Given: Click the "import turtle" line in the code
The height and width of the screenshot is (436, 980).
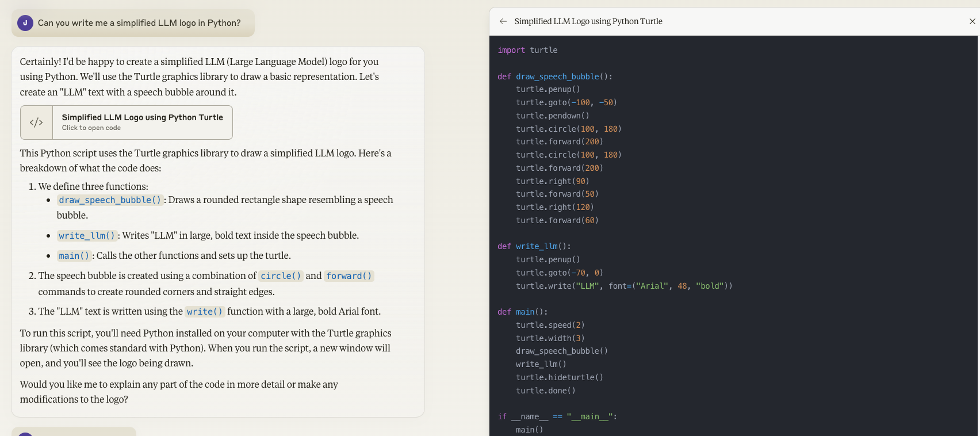Looking at the screenshot, I should pyautogui.click(x=527, y=50).
